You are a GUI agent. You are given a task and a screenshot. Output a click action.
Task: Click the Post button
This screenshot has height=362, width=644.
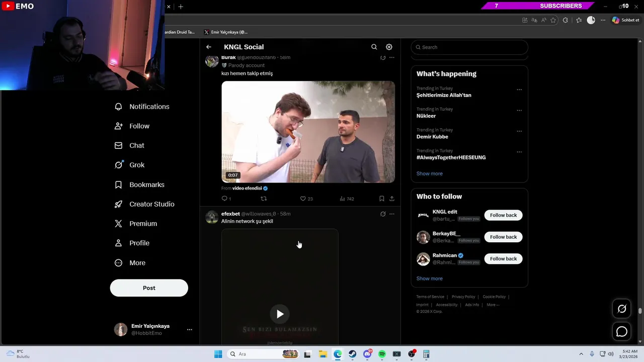(x=149, y=288)
